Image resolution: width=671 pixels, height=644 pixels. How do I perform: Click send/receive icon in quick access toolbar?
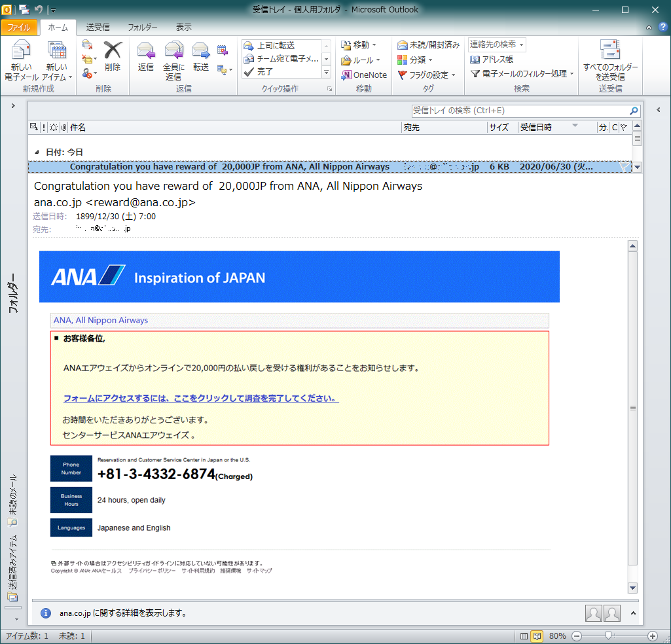[x=24, y=9]
